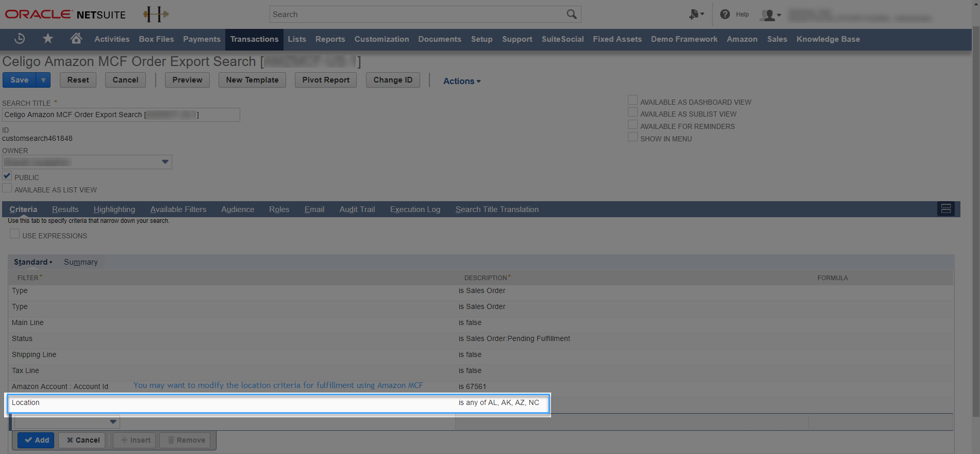The height and width of the screenshot is (454, 980).
Task: Toggle the subtab layout icon
Action: tap(946, 209)
